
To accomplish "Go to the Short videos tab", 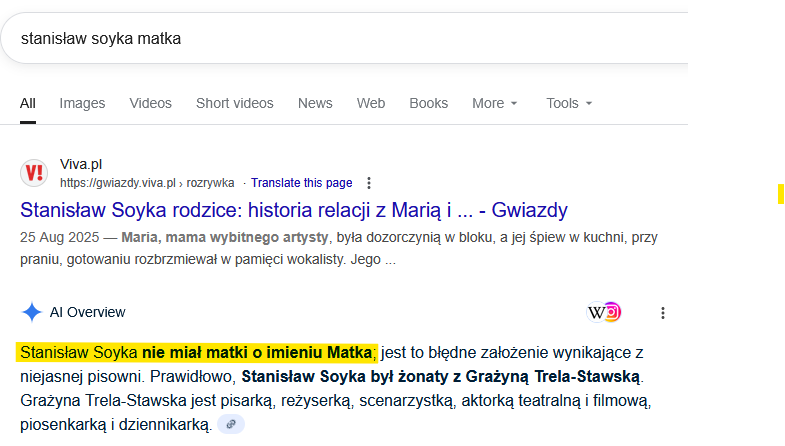I will [235, 103].
